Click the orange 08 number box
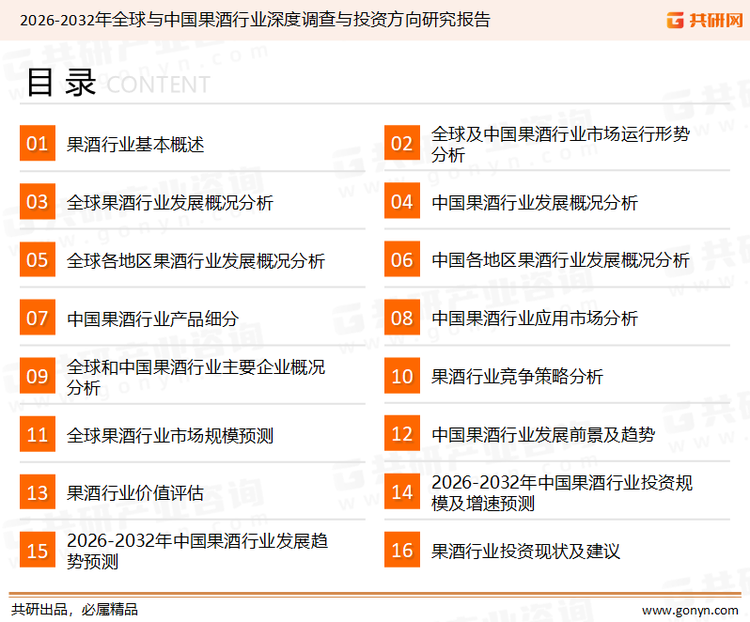The height and width of the screenshot is (622, 750). pos(402,318)
